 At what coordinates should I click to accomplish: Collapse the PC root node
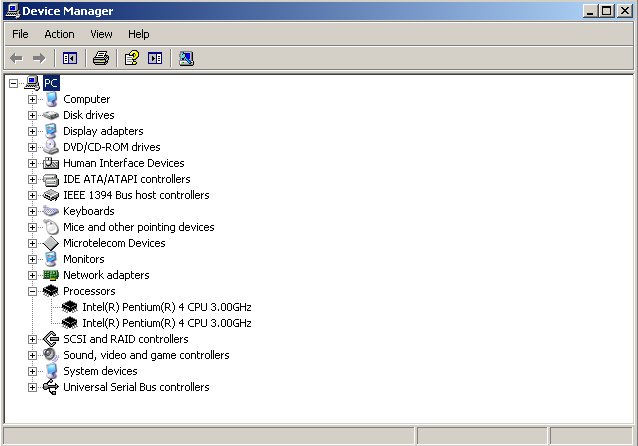[13, 83]
